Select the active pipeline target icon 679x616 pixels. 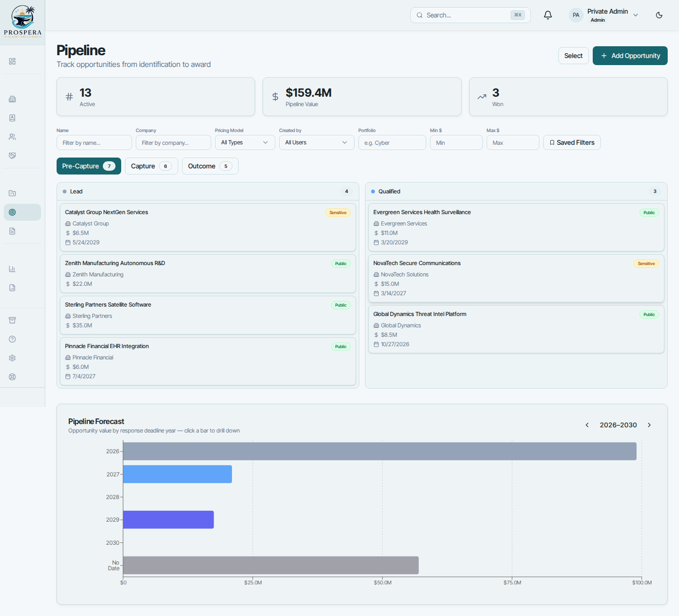click(x=12, y=212)
